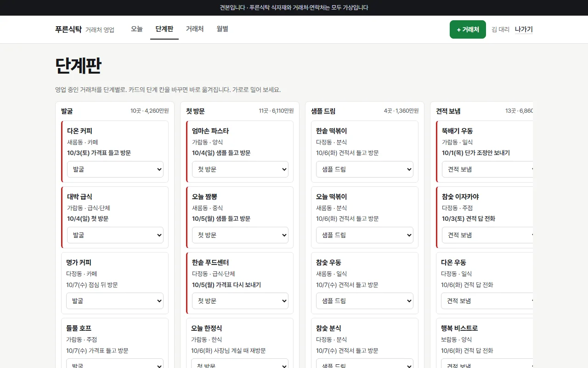Click the 10/5(월) 가격표 다시 보내기 note

(226, 285)
